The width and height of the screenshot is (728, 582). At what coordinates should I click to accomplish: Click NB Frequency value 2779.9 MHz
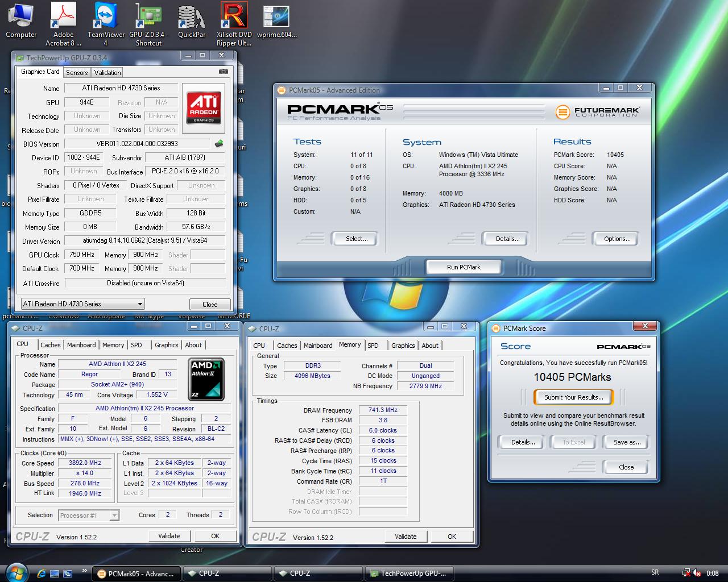click(425, 386)
